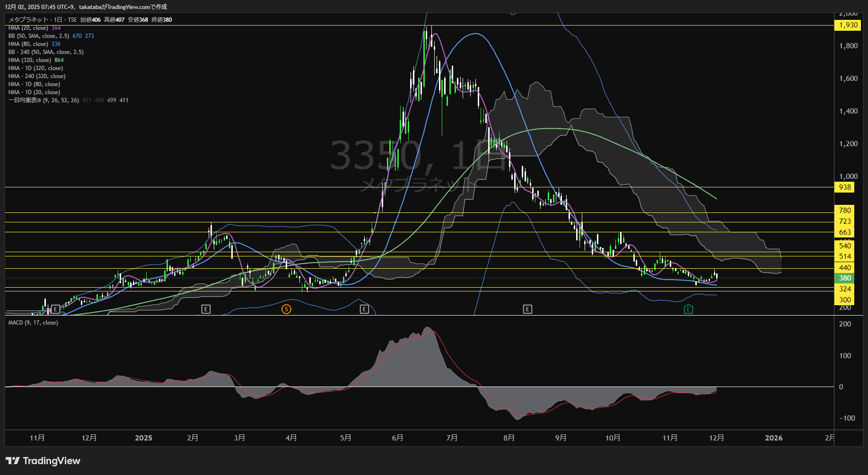Select the 663 price level label

click(845, 232)
